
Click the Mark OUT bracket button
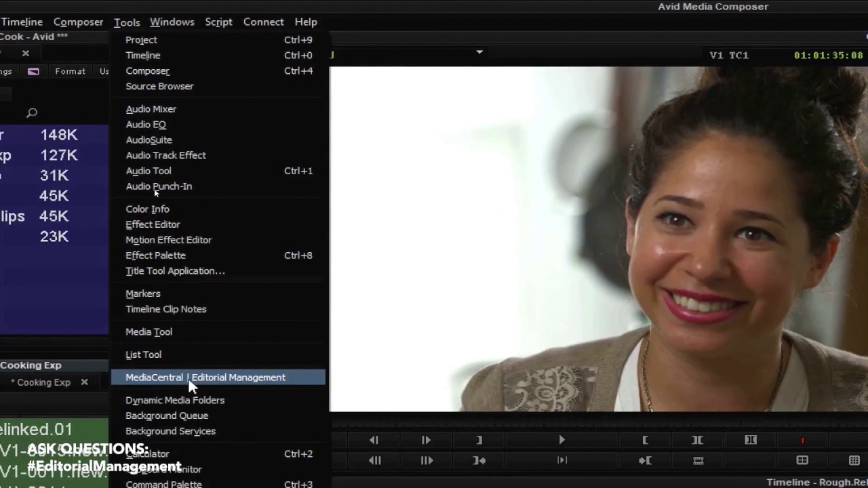pyautogui.click(x=479, y=440)
